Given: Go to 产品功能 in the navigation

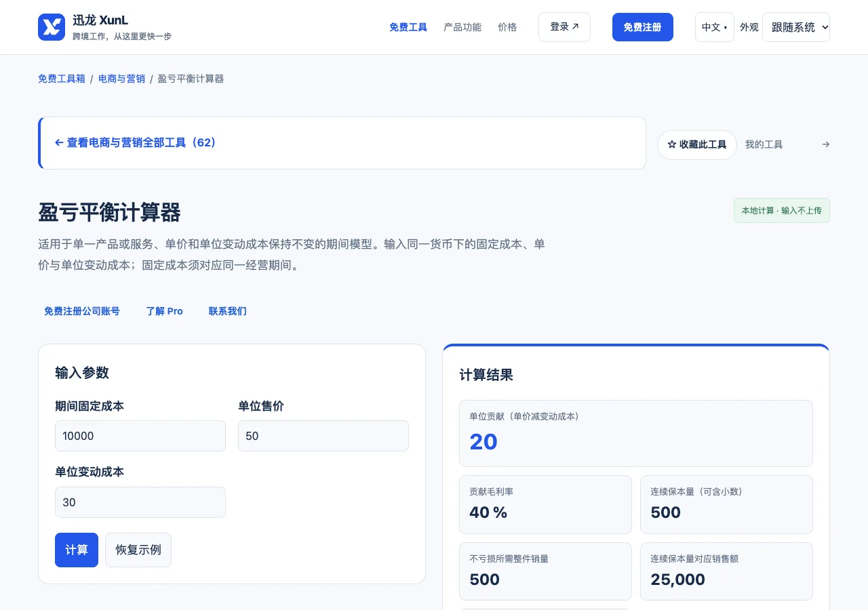Looking at the screenshot, I should 462,27.
